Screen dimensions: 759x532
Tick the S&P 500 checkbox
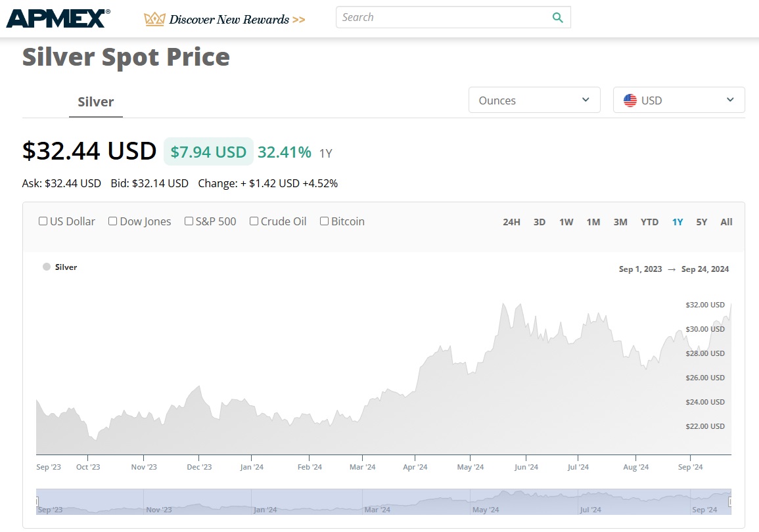pos(189,221)
